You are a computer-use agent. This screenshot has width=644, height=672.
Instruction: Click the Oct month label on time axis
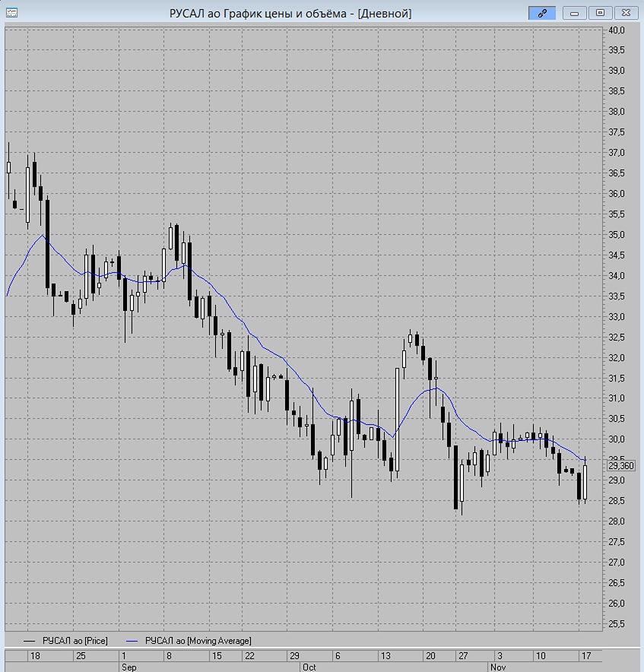309,667
